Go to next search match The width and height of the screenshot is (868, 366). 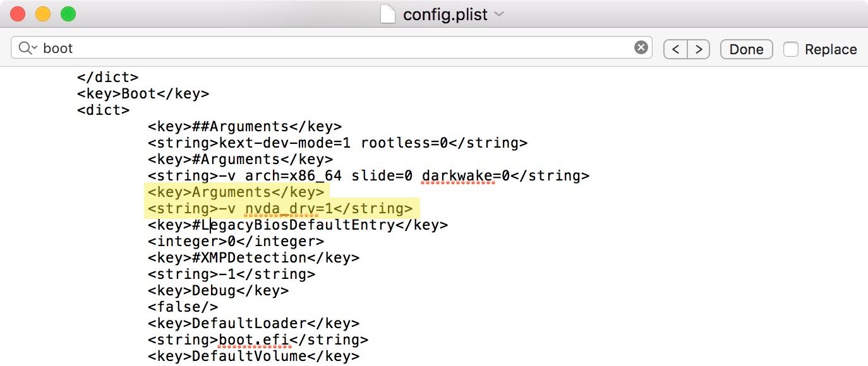tap(698, 49)
